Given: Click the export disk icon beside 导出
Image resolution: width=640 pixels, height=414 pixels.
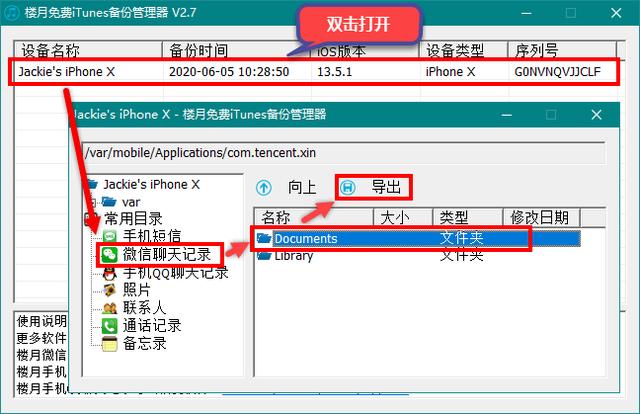Looking at the screenshot, I should (x=348, y=188).
